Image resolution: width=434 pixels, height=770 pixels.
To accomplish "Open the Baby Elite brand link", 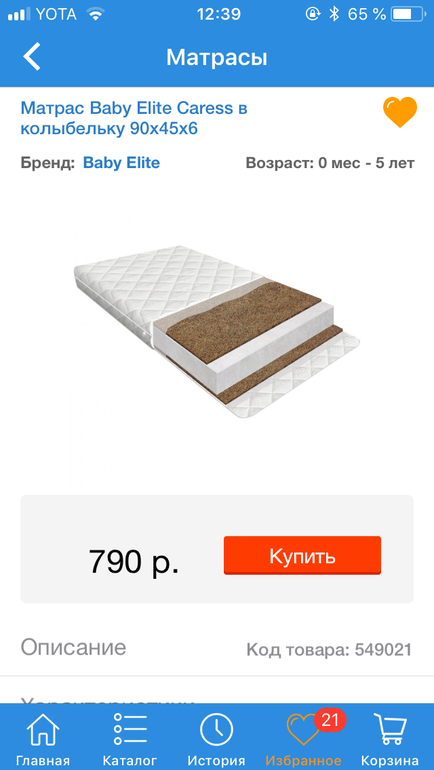I will click(121, 163).
